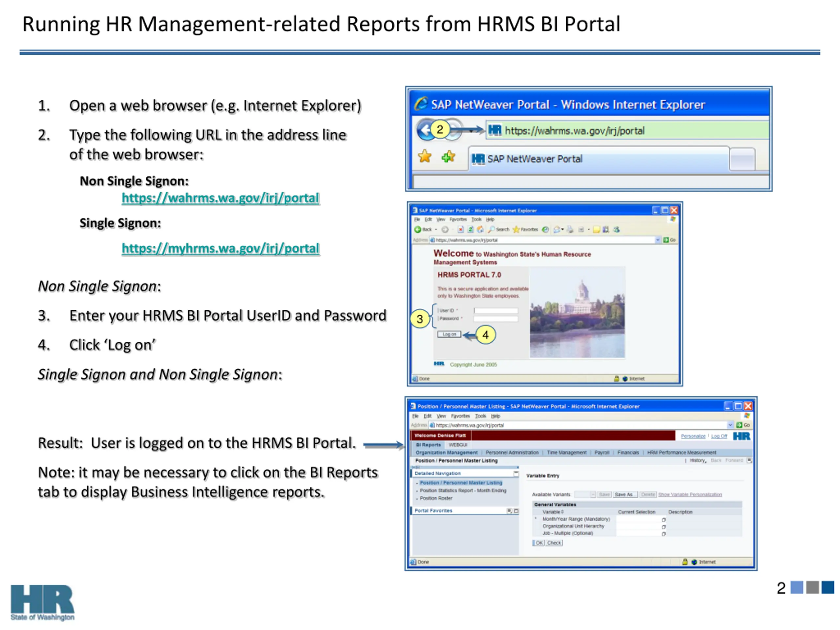Click the Log Off link
The image size is (840, 630).
click(719, 436)
